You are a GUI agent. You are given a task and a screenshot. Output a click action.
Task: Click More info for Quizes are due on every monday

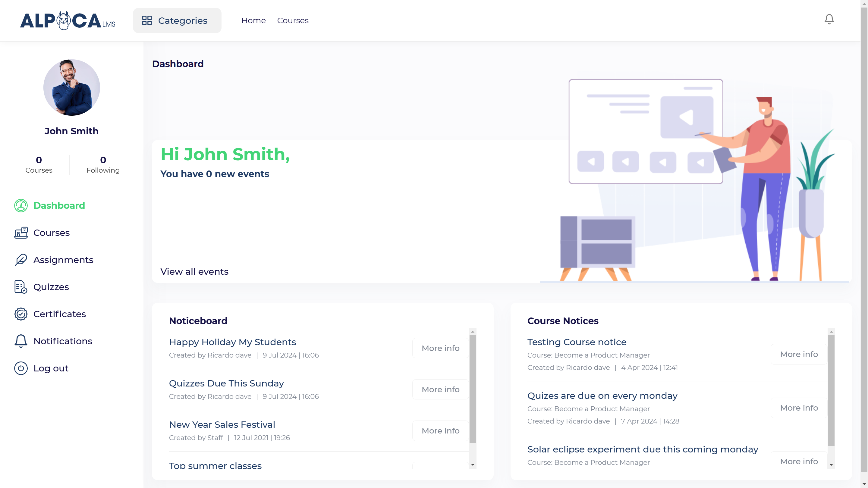coord(799,408)
